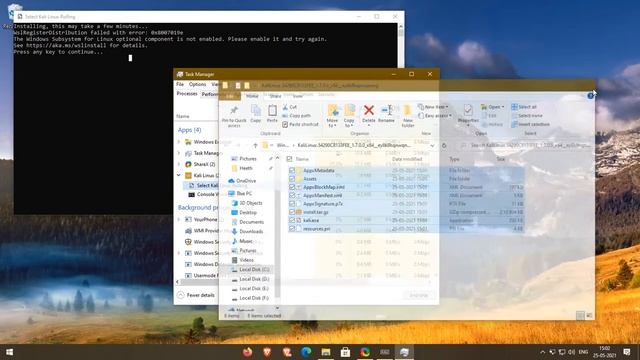Toggle the checkbox for install.tar.gz
The image size is (640, 360).
point(292,212)
